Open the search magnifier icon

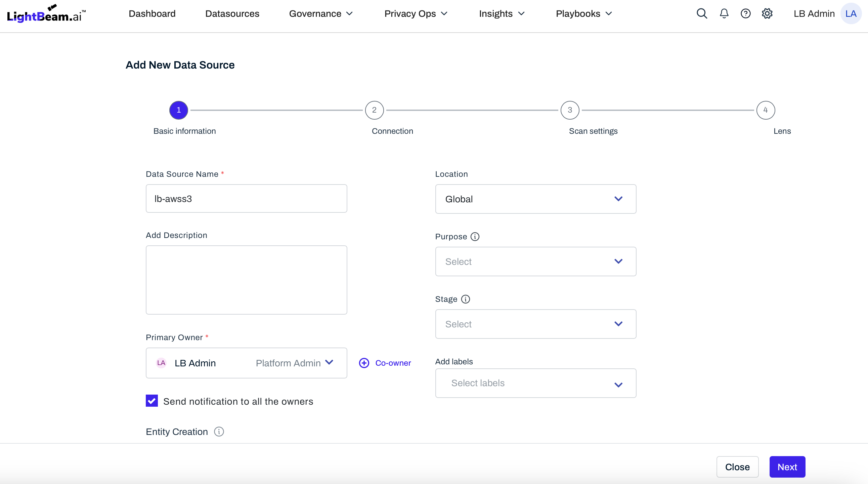pos(701,13)
